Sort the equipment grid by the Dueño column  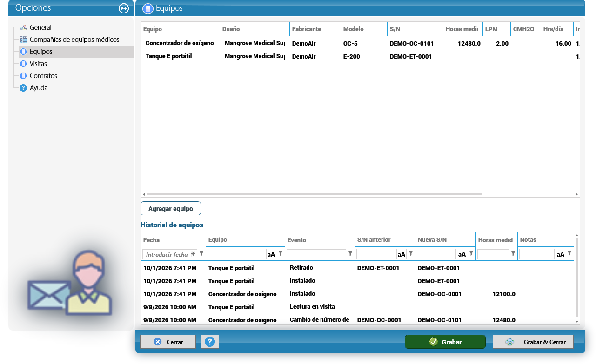(255, 29)
